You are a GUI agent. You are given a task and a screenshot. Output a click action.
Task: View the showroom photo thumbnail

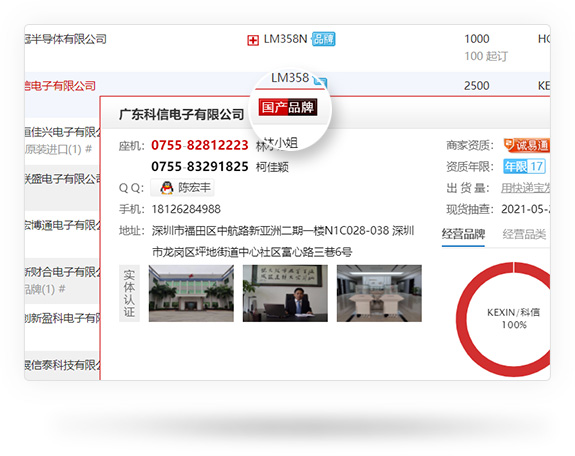pos(379,293)
